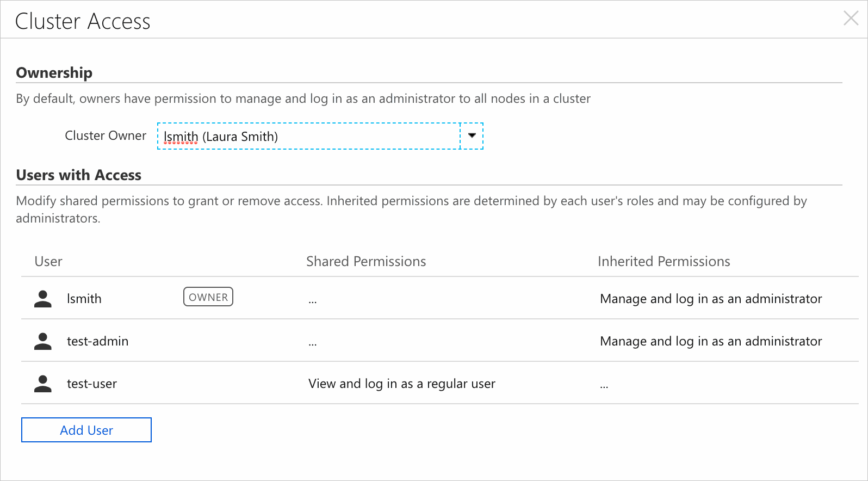Click the Cluster Owner field showing lsmith
The image size is (868, 481).
(x=309, y=136)
